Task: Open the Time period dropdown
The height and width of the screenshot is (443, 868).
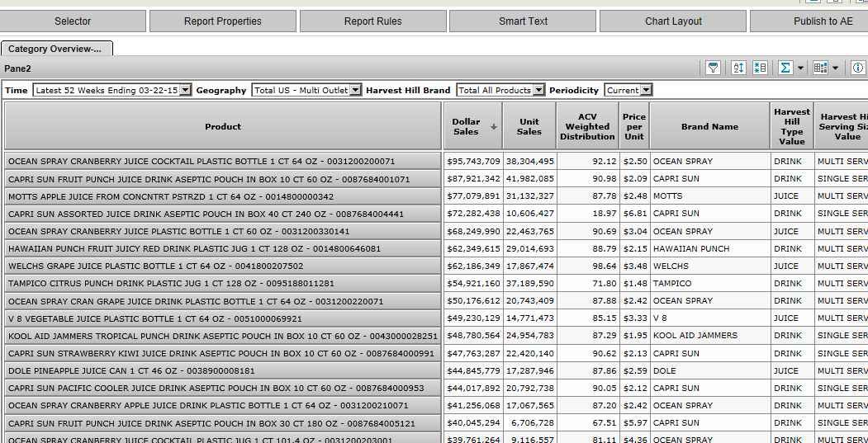Action: tap(185, 90)
